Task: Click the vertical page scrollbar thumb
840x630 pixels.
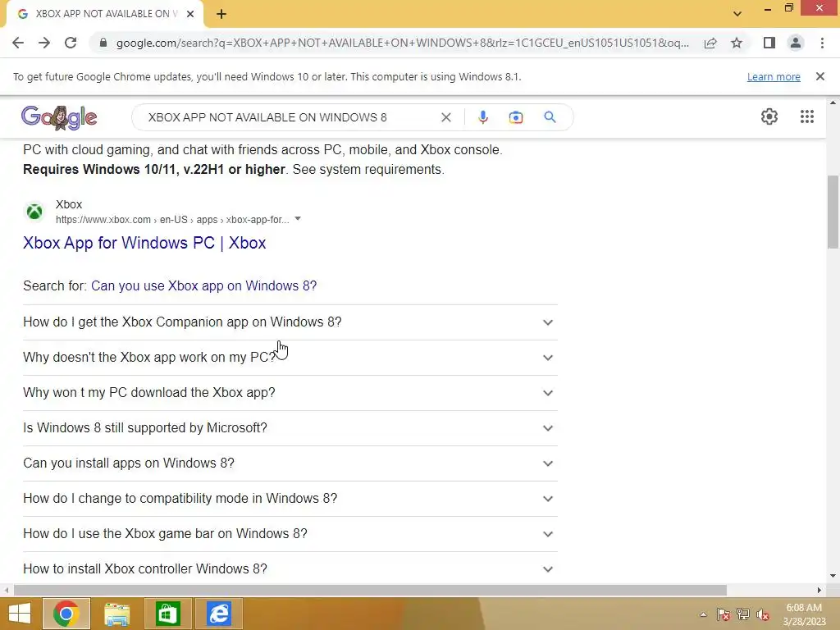Action: pyautogui.click(x=833, y=212)
